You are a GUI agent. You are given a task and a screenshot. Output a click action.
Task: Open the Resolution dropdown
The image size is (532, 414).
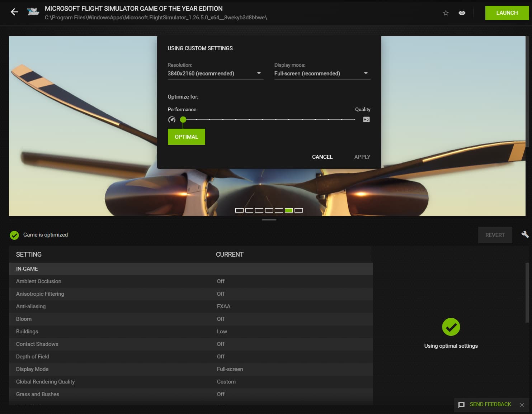tap(215, 73)
